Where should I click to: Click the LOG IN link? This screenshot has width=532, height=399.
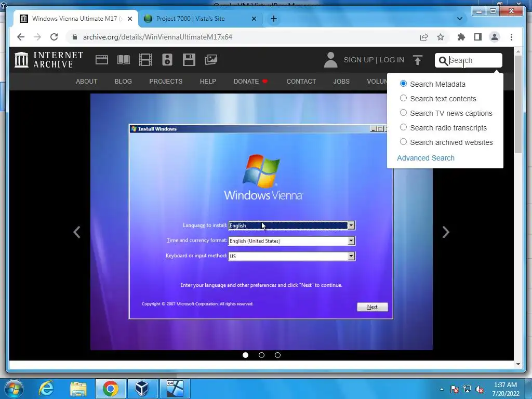point(392,60)
